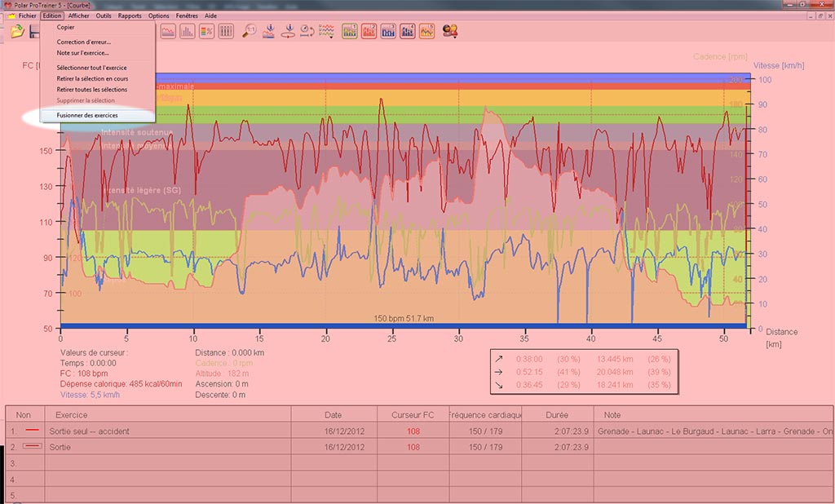Click the red curve marker of row 1
The image size is (835, 504).
(33, 430)
